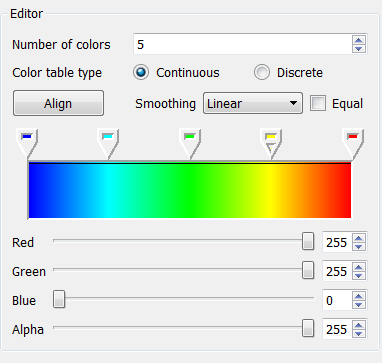Select the cyan color marker
This screenshot has height=363, width=382.
[x=108, y=143]
